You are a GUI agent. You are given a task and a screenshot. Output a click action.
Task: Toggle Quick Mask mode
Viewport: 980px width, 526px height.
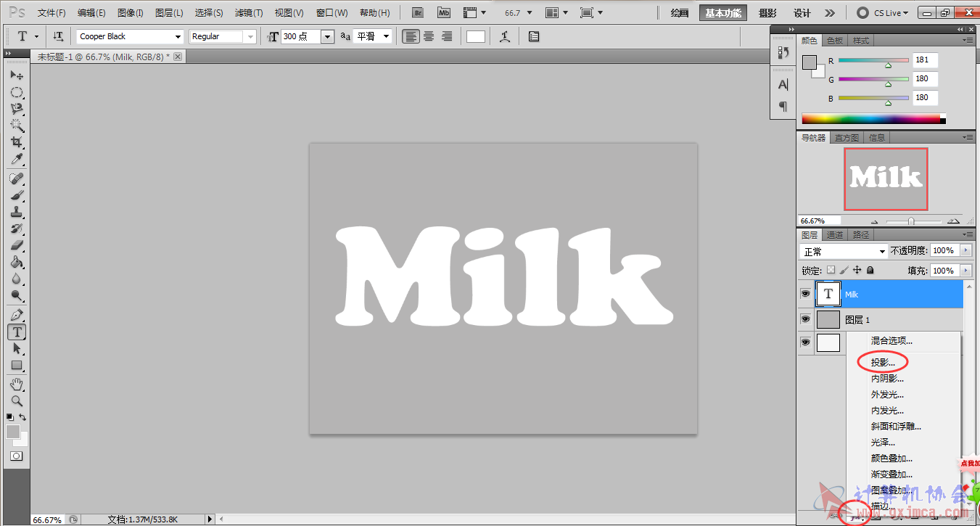coord(16,456)
